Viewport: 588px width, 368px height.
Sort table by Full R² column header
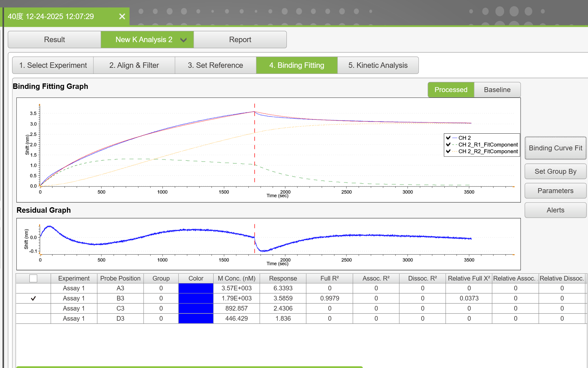tap(329, 278)
